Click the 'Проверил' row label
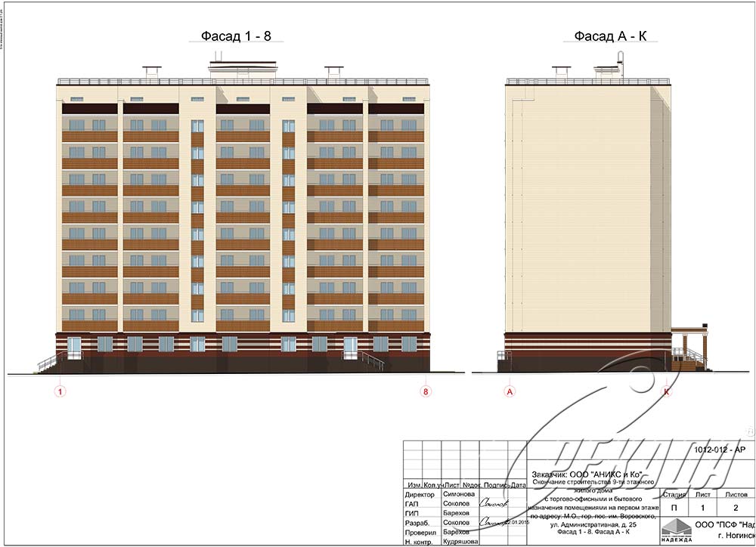The image size is (756, 547). (x=420, y=533)
